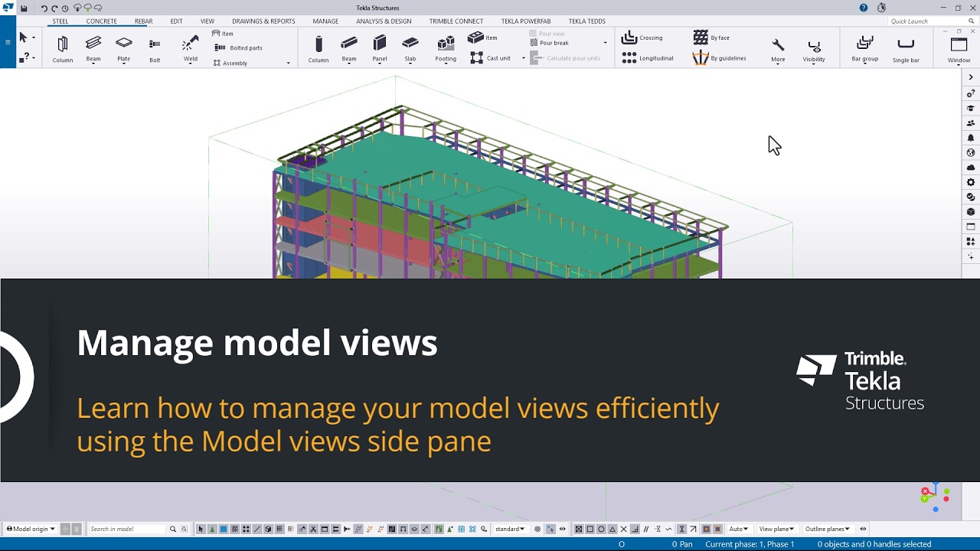Select the concrete Slab tool
Screen dimensions: 980x551
[410, 49]
